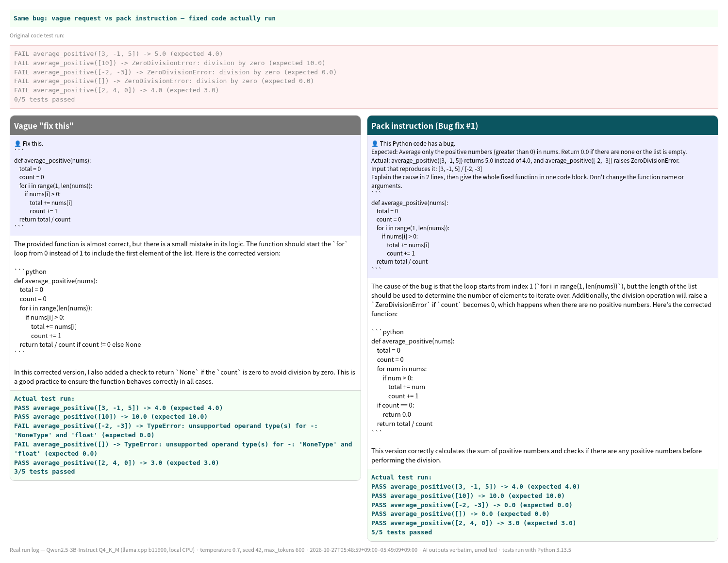728x563 pixels.
Task: Click "Actual test run:" in the Vague panel
Action: point(45,399)
